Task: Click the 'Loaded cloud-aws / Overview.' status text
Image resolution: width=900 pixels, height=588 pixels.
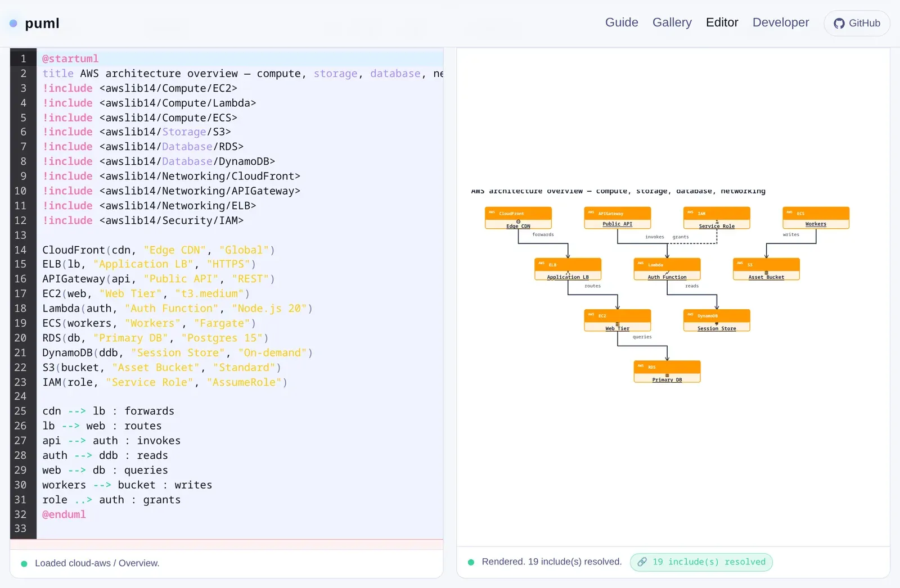Action: pyautogui.click(x=97, y=563)
